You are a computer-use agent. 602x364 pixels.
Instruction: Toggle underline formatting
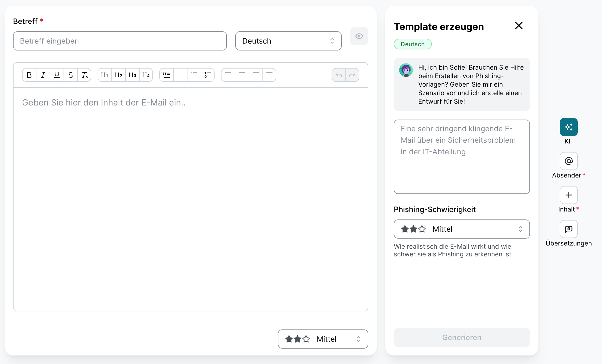(57, 75)
